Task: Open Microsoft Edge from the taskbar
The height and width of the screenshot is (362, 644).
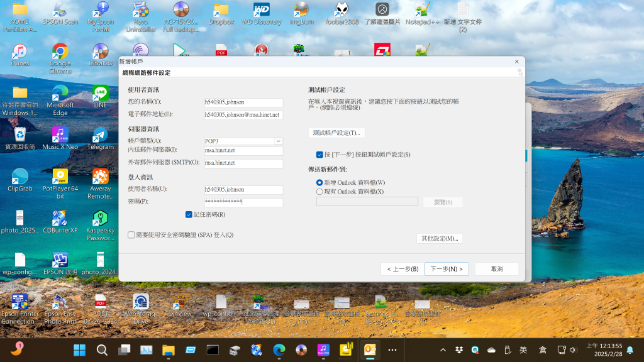Action: [x=279, y=349]
